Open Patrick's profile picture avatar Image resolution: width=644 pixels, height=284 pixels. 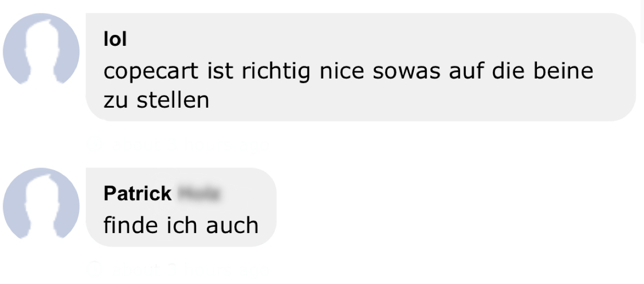pyautogui.click(x=41, y=204)
